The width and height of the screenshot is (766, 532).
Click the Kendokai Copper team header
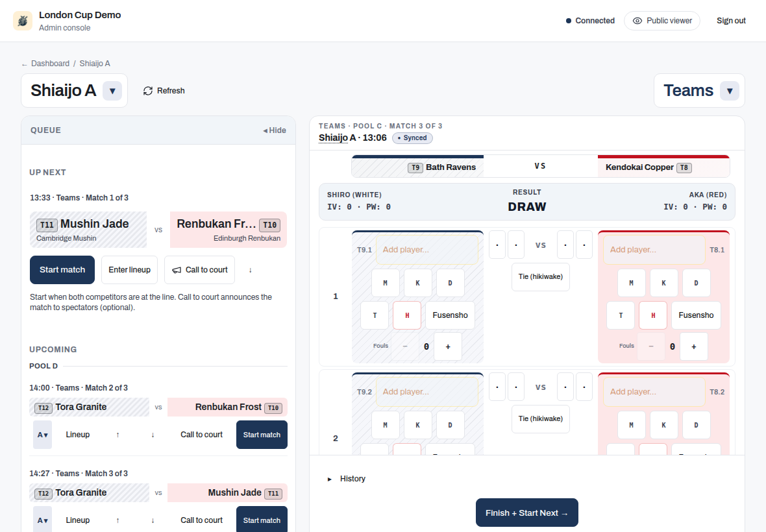tap(663, 167)
